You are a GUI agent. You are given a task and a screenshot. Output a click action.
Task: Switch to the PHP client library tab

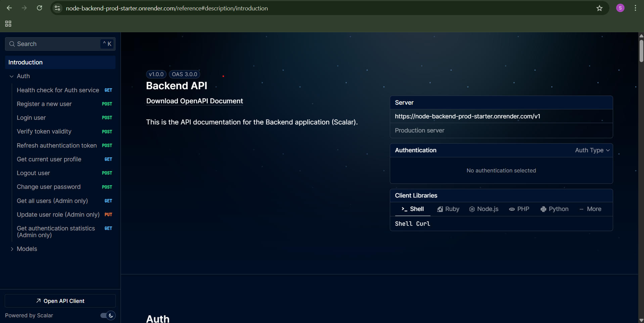(519, 209)
